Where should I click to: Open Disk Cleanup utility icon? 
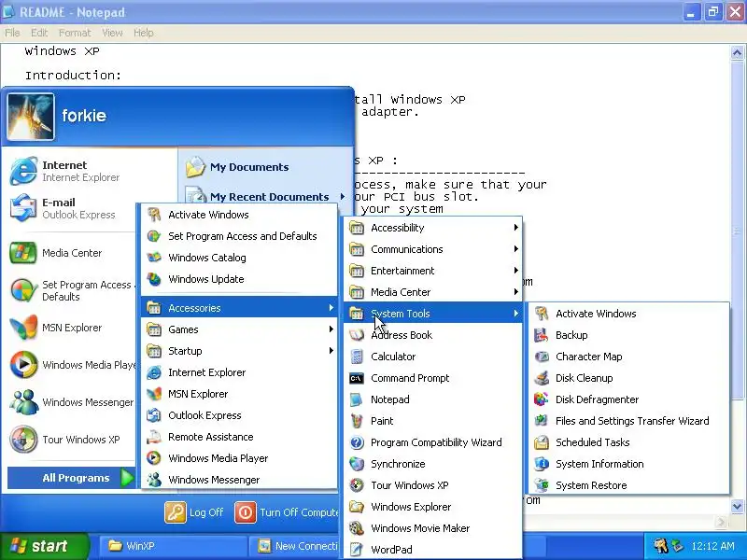(542, 378)
